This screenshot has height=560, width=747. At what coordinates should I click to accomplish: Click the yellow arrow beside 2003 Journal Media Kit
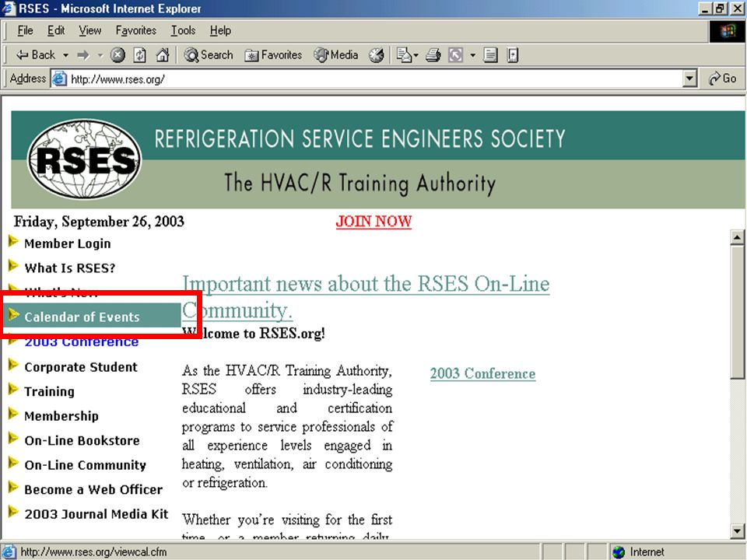(x=13, y=512)
